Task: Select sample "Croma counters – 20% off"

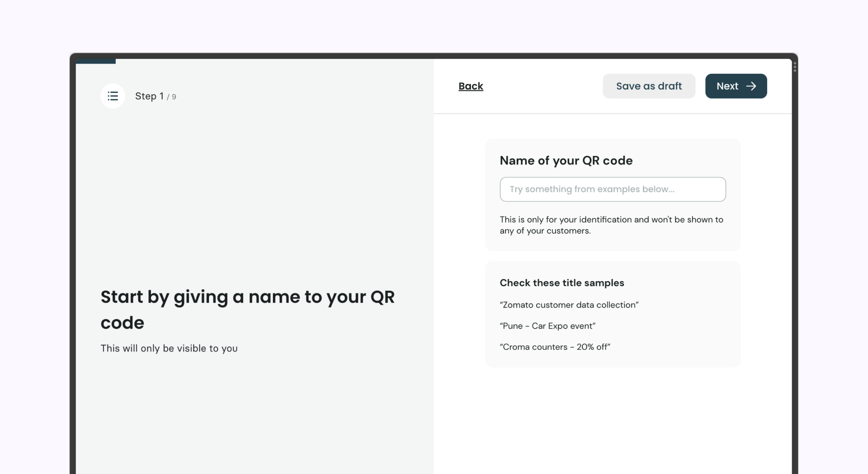Action: coord(555,347)
